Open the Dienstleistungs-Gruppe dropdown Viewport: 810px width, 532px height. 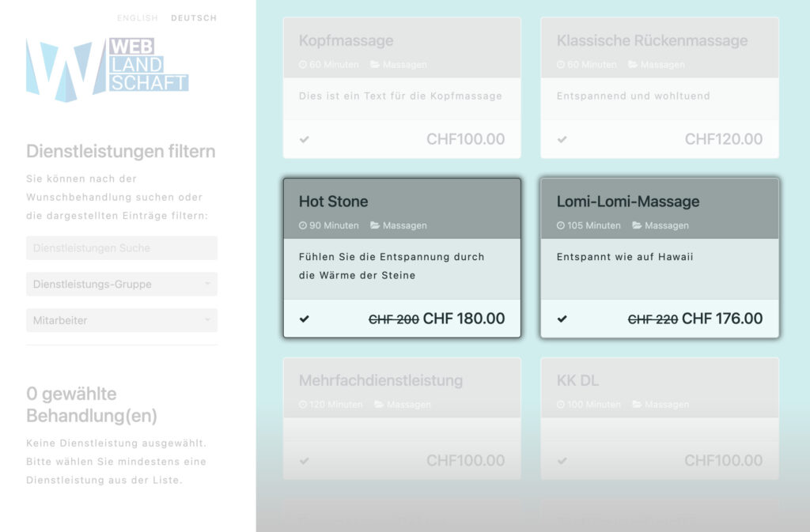point(121,284)
